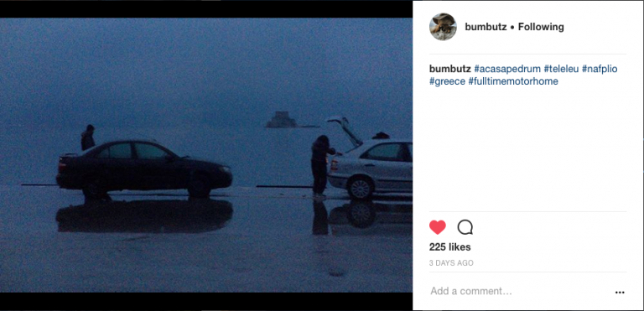Click the dark car in the photo
This screenshot has height=311, width=644.
coord(143,169)
